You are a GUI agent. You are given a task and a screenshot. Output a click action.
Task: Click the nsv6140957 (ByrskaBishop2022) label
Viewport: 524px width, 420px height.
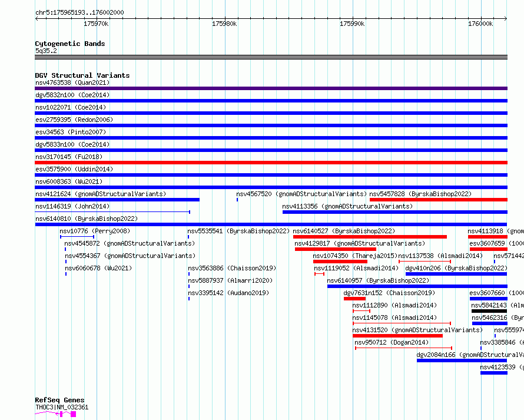point(379,280)
